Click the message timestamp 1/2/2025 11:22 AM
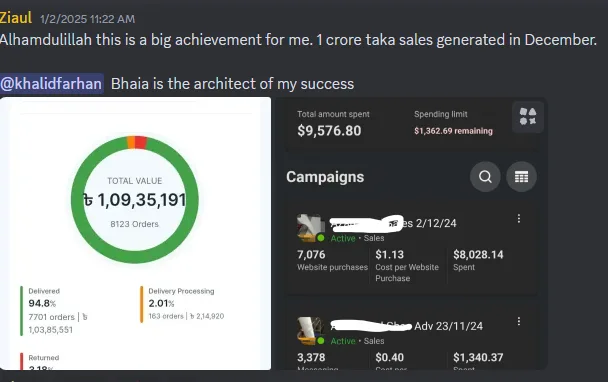 pos(88,19)
